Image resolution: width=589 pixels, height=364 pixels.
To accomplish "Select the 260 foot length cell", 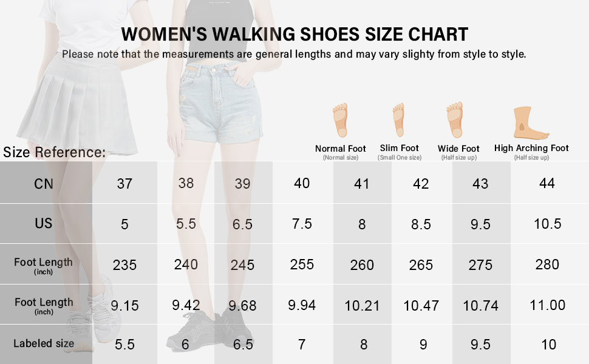I will tap(362, 265).
